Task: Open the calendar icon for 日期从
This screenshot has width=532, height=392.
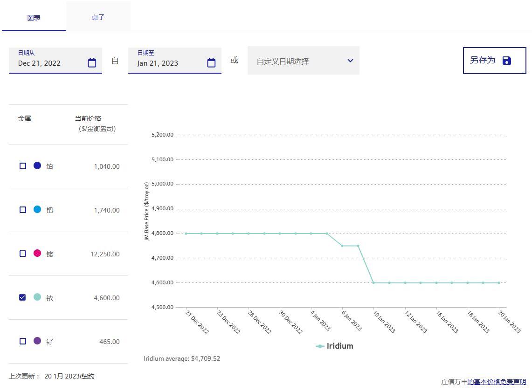Action: (x=92, y=63)
